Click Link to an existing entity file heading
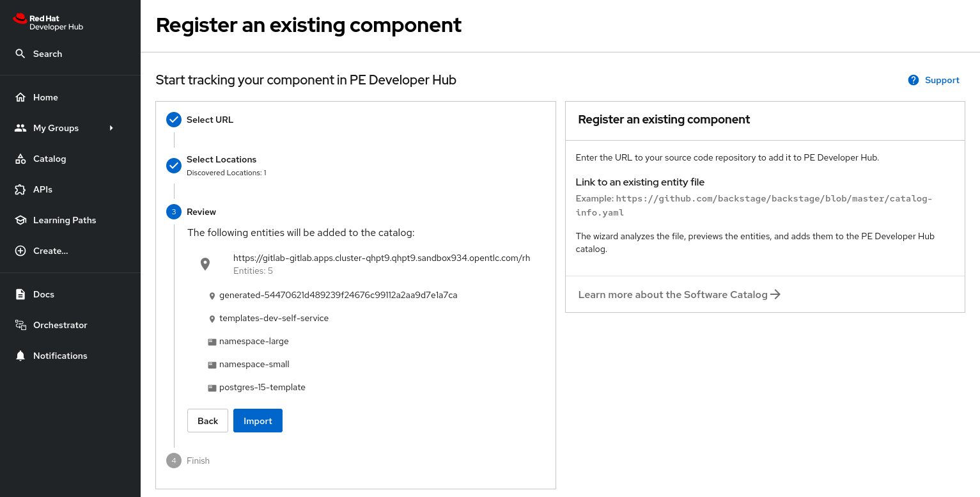This screenshot has height=497, width=980. (640, 182)
